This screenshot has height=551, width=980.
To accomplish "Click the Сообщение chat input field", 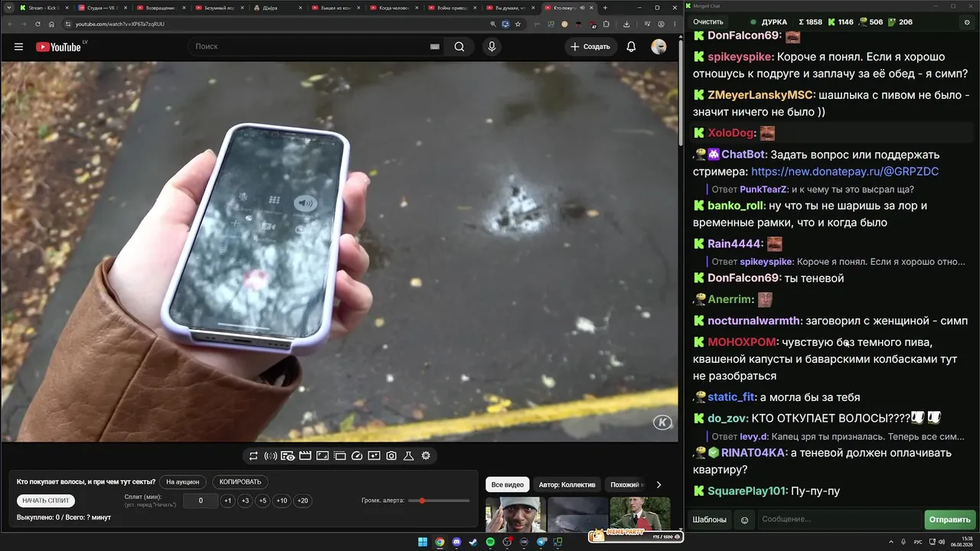I will (839, 520).
